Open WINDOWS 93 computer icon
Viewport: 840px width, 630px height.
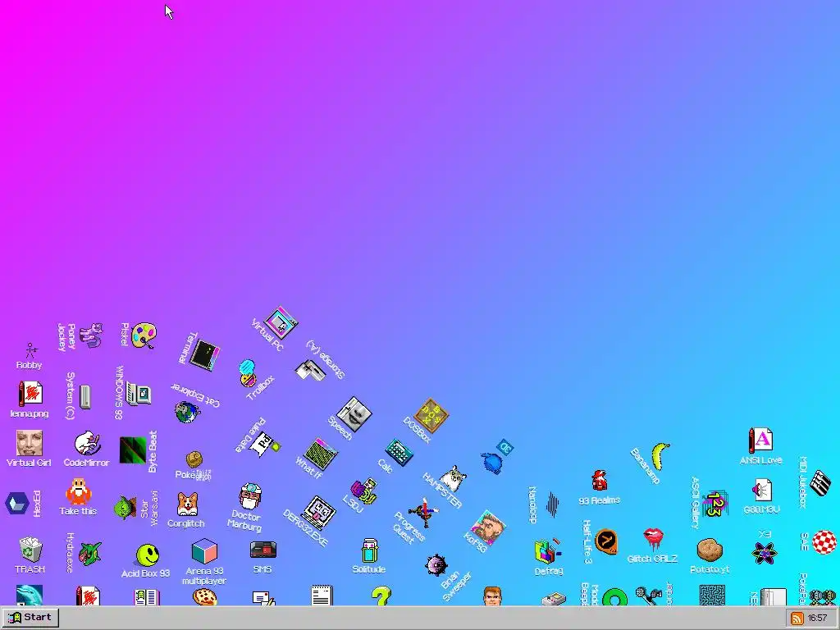pos(138,395)
